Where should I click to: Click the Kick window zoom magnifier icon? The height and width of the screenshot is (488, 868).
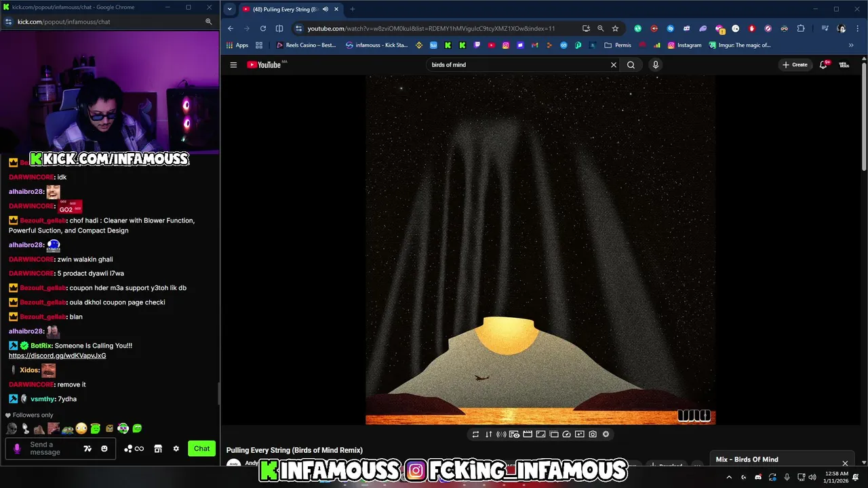pyautogui.click(x=209, y=22)
